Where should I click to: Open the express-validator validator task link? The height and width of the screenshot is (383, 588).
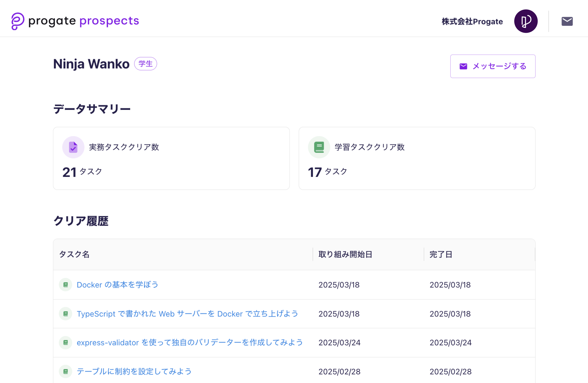click(189, 343)
